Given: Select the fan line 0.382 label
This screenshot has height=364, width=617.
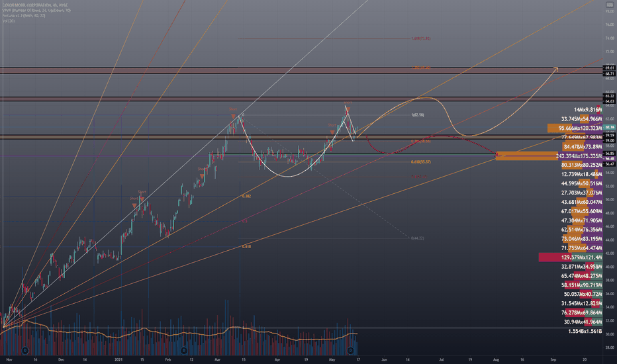Looking at the screenshot, I should [246, 196].
